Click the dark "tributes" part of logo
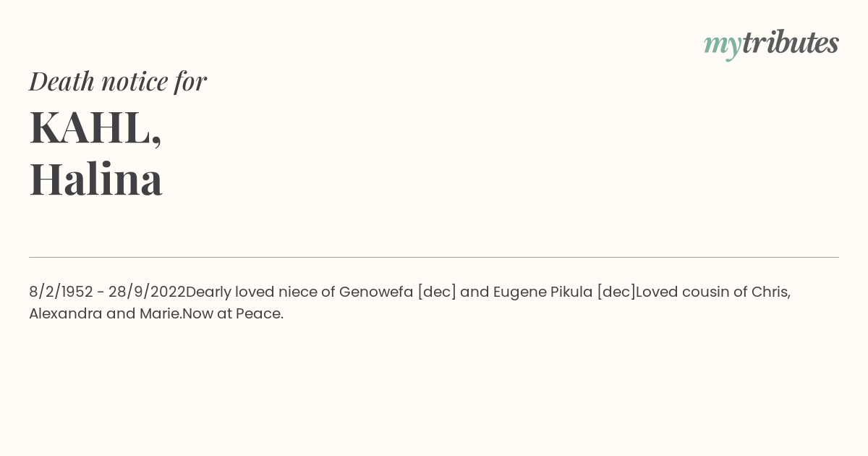 [791, 42]
